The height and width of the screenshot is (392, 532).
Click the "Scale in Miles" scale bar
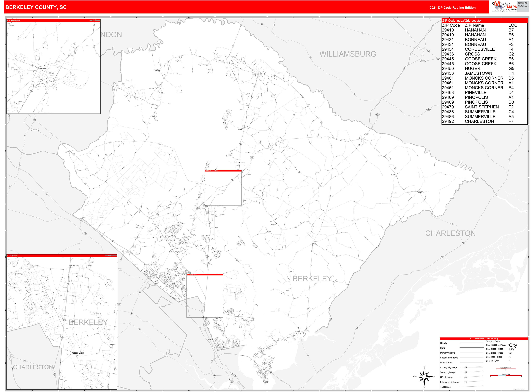tap(506, 375)
